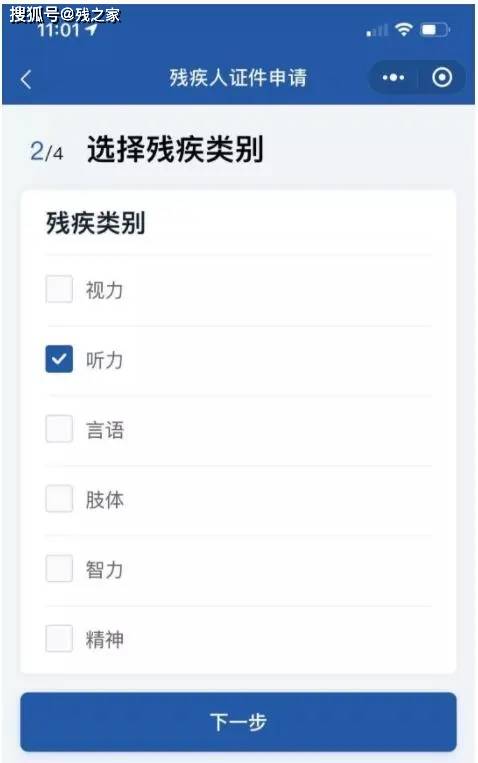Tap the 2/4 step indicator

[47, 151]
